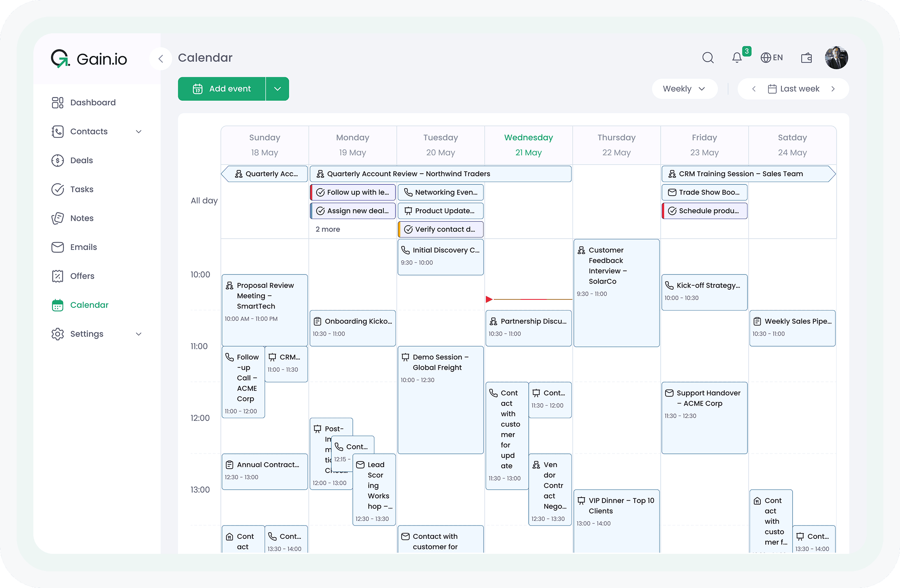The height and width of the screenshot is (588, 900).
Task: Click the wallet icon in header
Action: click(806, 57)
